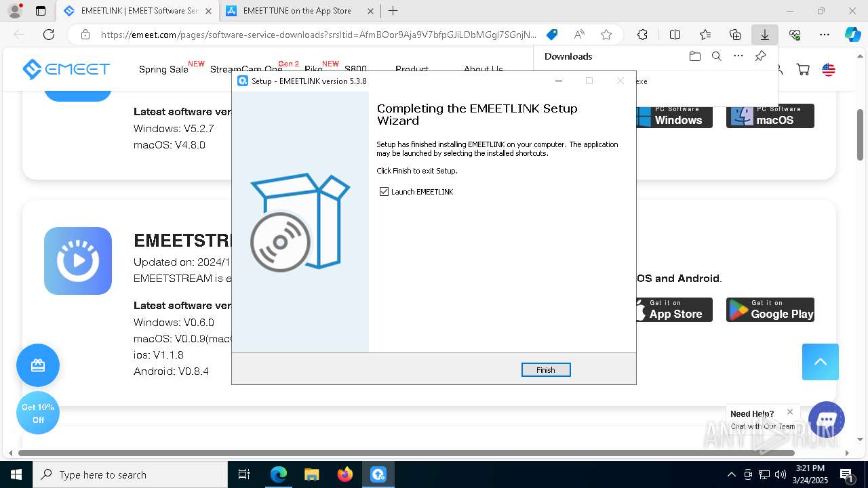
Task: Toggle the Downloads toolbar button
Action: click(765, 35)
